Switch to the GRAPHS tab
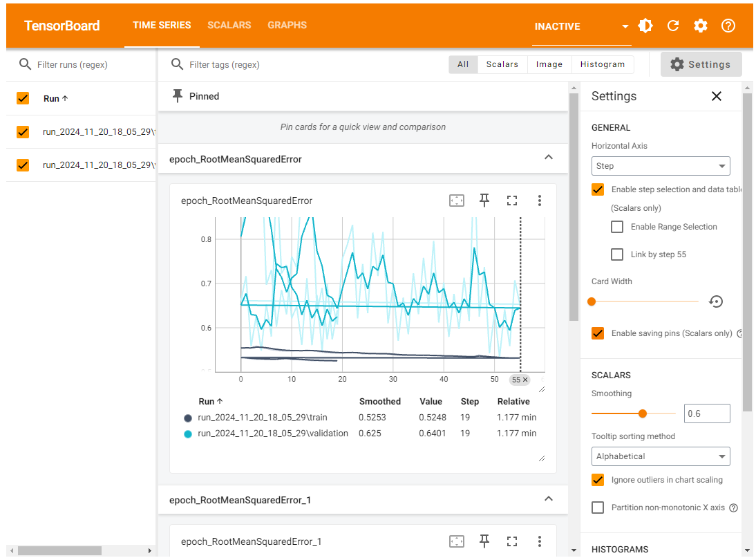The image size is (756, 558). click(x=287, y=25)
